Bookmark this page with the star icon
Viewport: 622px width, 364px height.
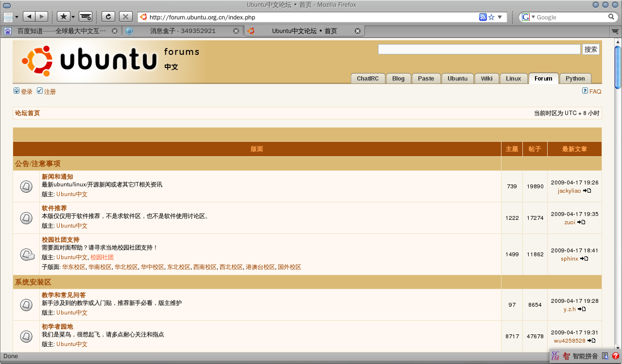click(491, 17)
